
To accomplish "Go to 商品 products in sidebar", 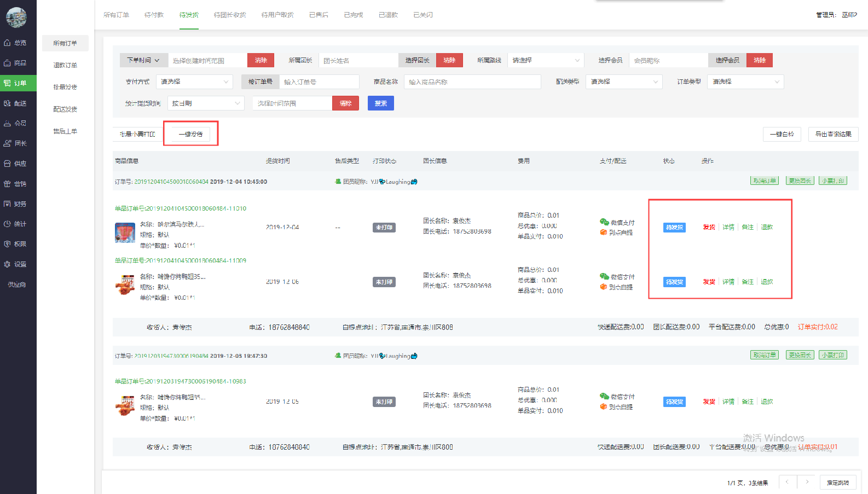I will click(x=15, y=63).
